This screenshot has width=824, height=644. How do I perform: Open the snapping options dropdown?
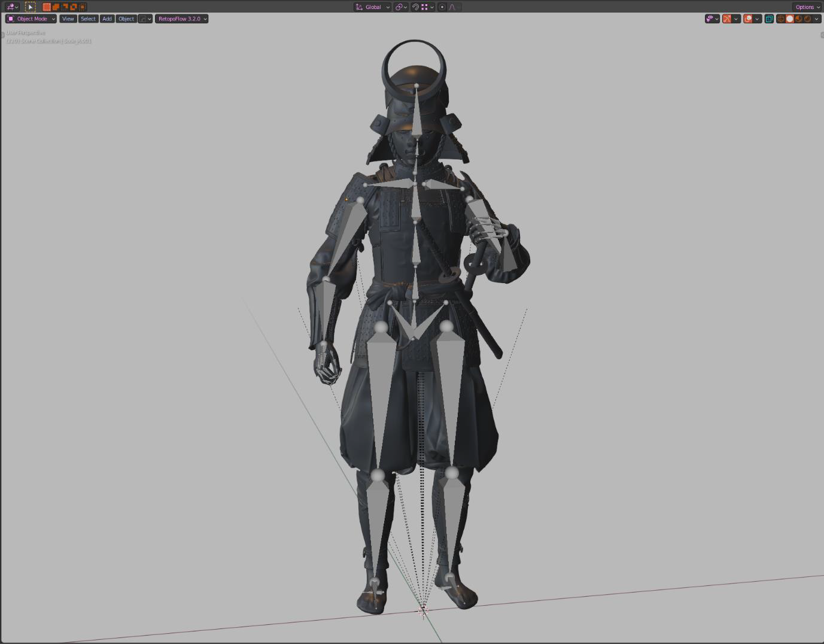click(432, 7)
